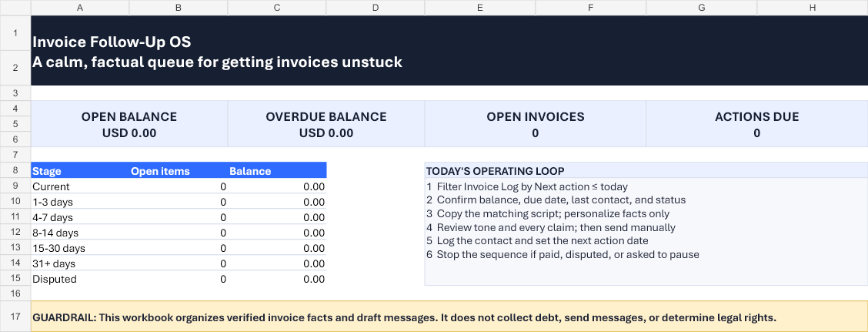Click step 6 'Stop the sequence if paid'
This screenshot has height=332, width=868.
563,255
